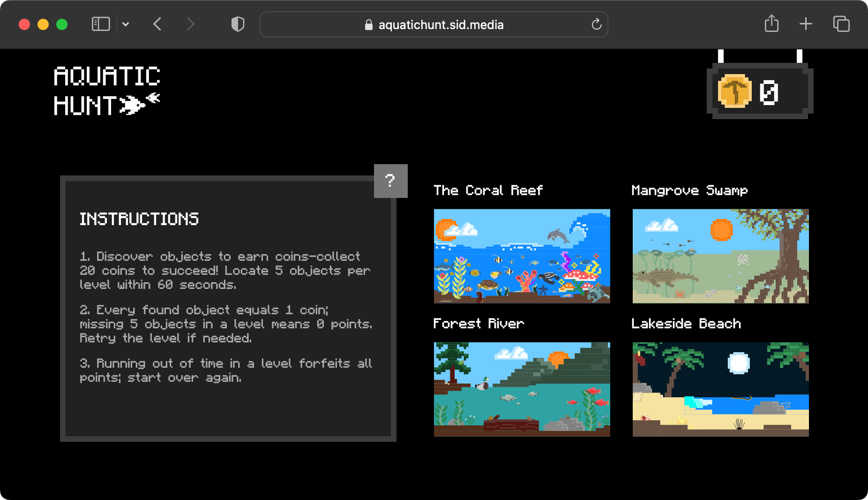
Task: Reload the page with refresh icon
Action: click(596, 24)
